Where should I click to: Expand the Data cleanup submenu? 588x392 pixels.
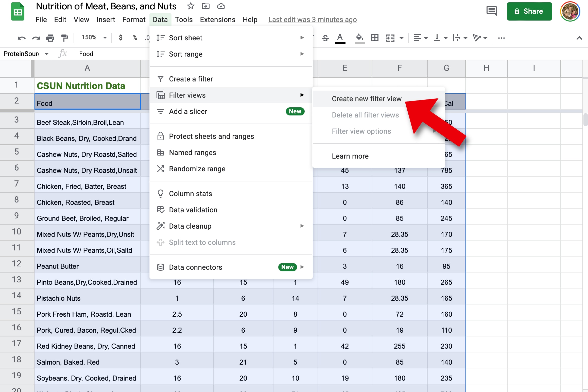pyautogui.click(x=231, y=226)
